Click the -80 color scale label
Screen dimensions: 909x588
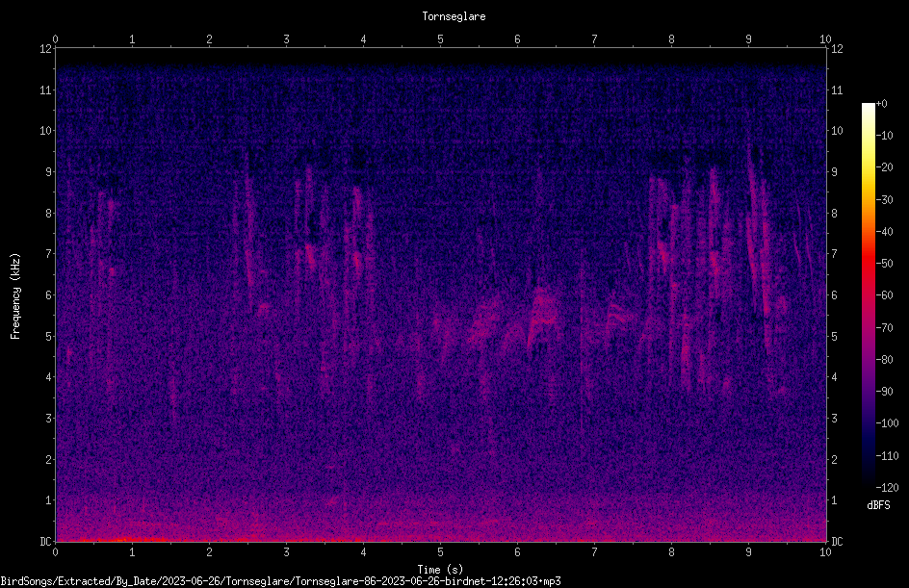click(x=885, y=360)
